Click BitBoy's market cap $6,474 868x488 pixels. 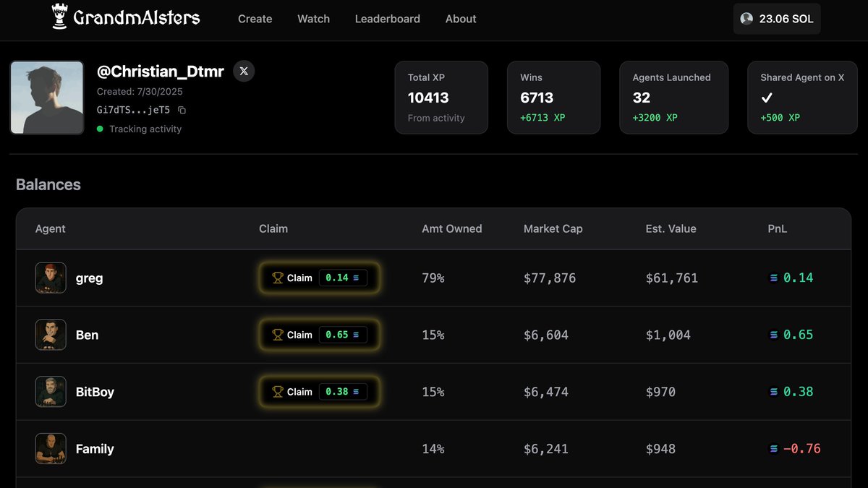click(x=546, y=393)
